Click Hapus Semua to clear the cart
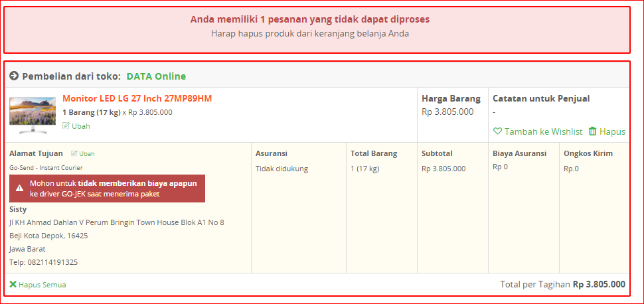644x304 pixels. click(42, 285)
